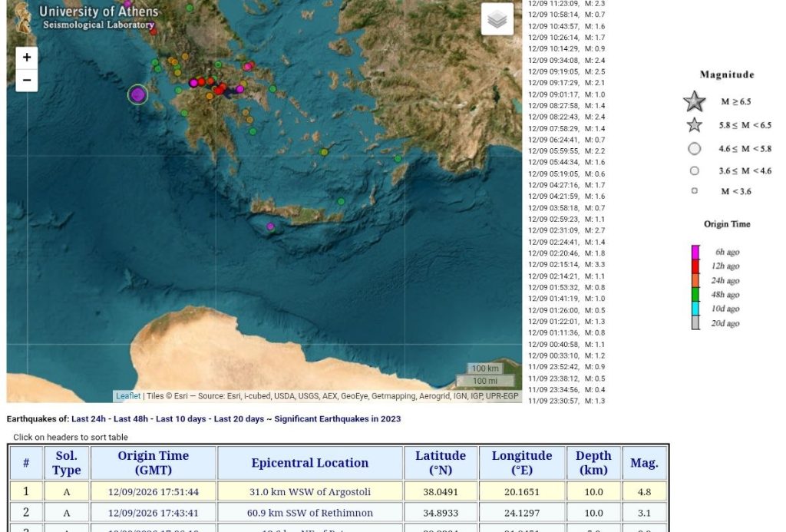Select the 12/09 02:15:14 M: 3.3 event entry
786x532 pixels.
(x=566, y=265)
